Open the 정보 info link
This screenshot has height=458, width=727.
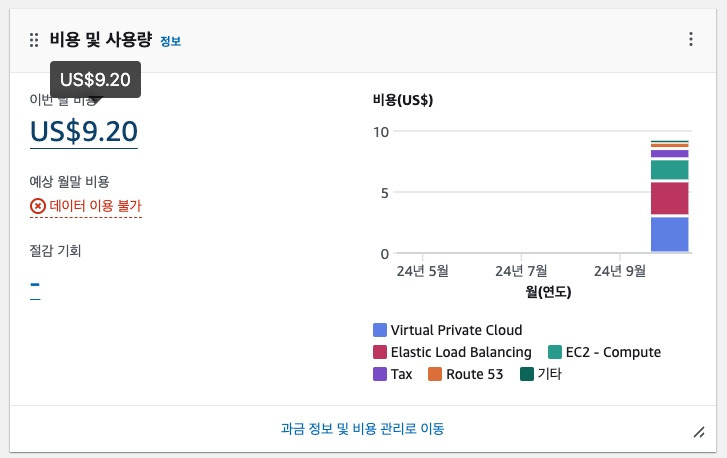[171, 41]
